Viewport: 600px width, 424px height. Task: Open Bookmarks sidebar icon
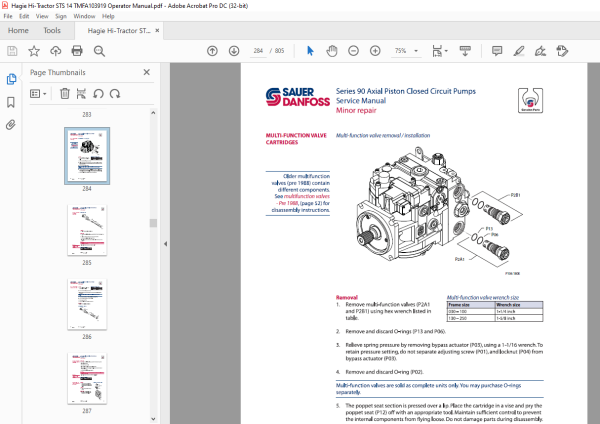coord(11,102)
